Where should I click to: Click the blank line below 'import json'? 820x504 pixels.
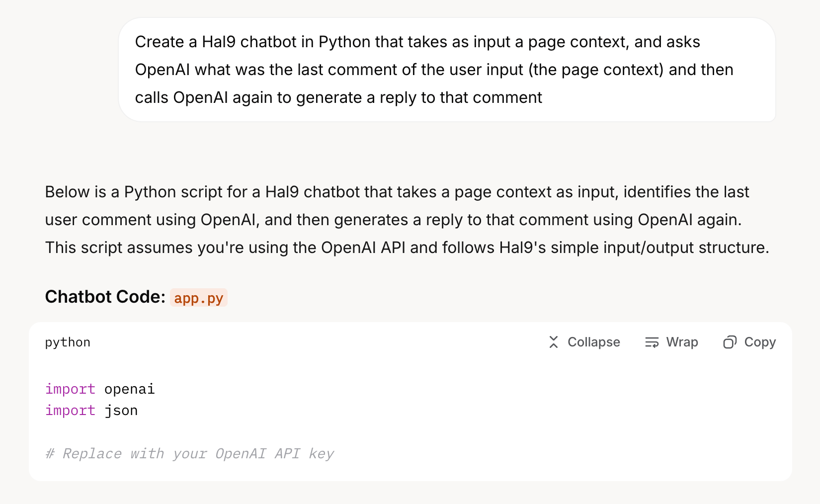tap(199, 432)
